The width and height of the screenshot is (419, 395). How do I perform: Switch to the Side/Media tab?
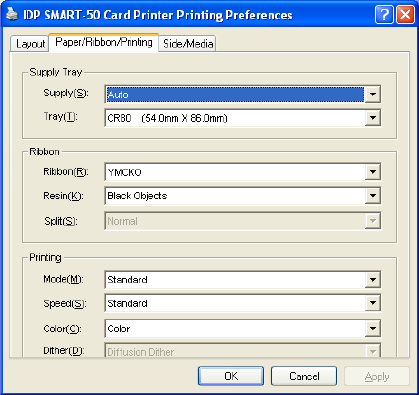[x=188, y=44]
